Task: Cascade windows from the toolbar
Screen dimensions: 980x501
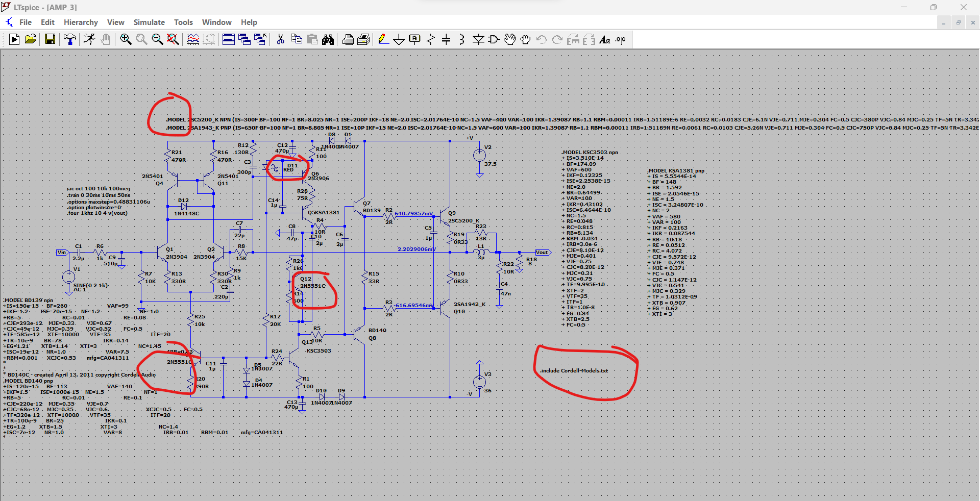Action: 244,39
